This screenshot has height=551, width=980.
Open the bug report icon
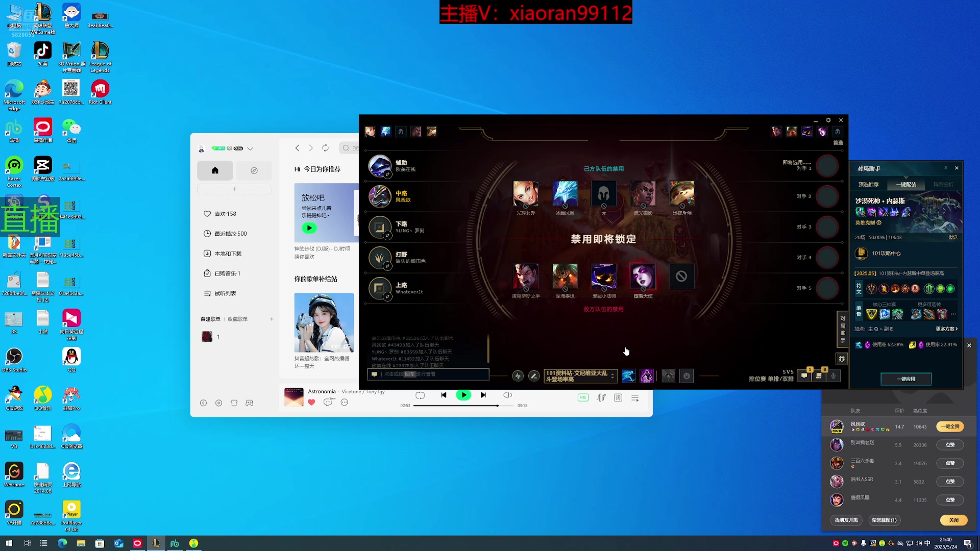click(842, 359)
